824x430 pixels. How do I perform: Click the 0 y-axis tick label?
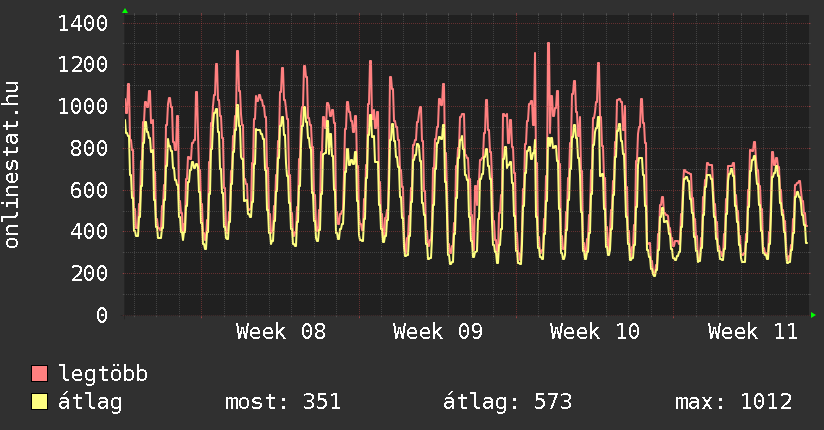point(102,316)
